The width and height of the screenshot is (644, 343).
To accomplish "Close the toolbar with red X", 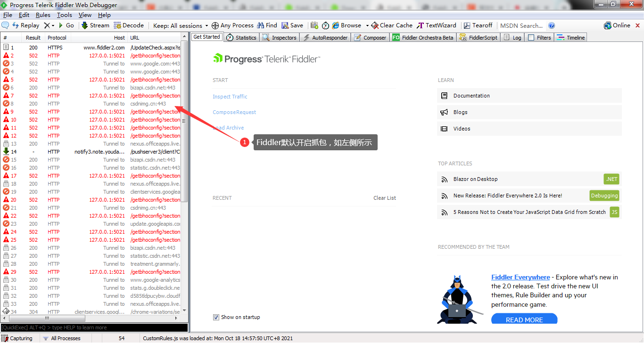I will [x=637, y=25].
